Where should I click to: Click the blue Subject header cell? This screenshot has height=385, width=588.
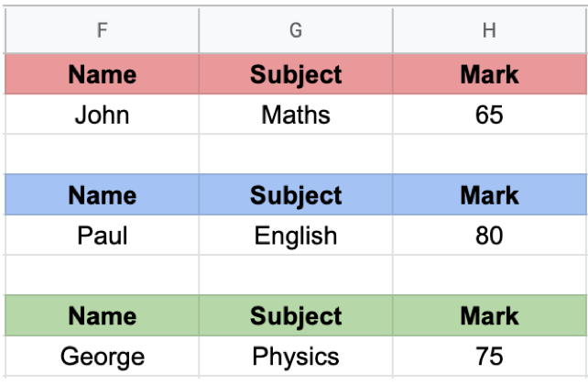point(296,195)
